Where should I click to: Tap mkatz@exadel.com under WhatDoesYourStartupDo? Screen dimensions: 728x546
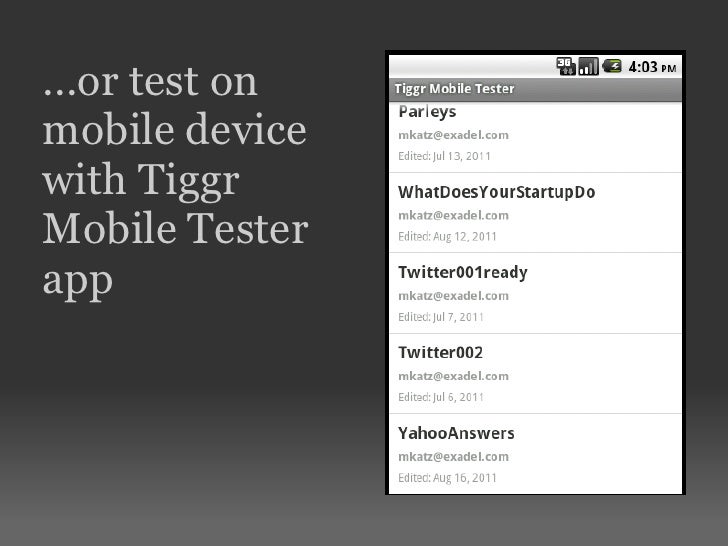pos(453,215)
